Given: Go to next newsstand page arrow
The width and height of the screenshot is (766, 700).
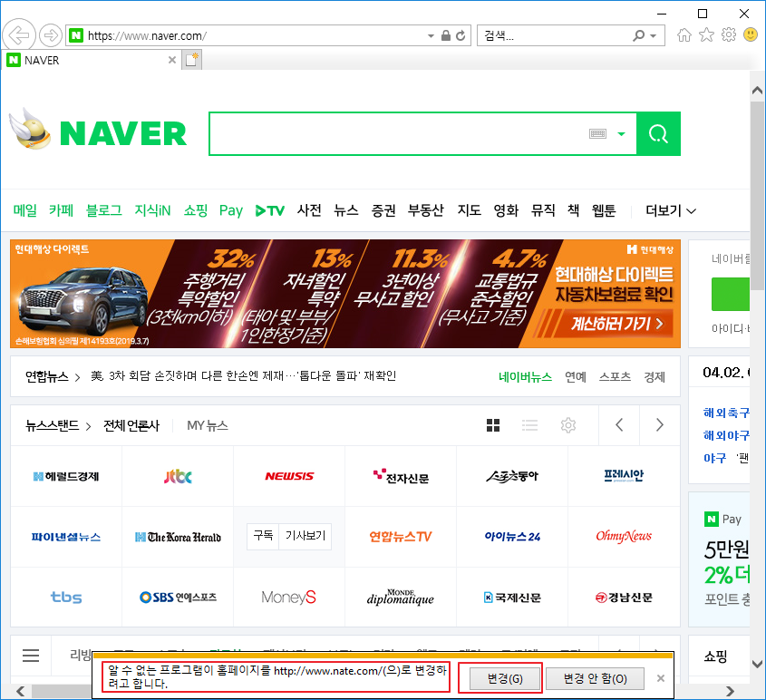Looking at the screenshot, I should tap(660, 425).
